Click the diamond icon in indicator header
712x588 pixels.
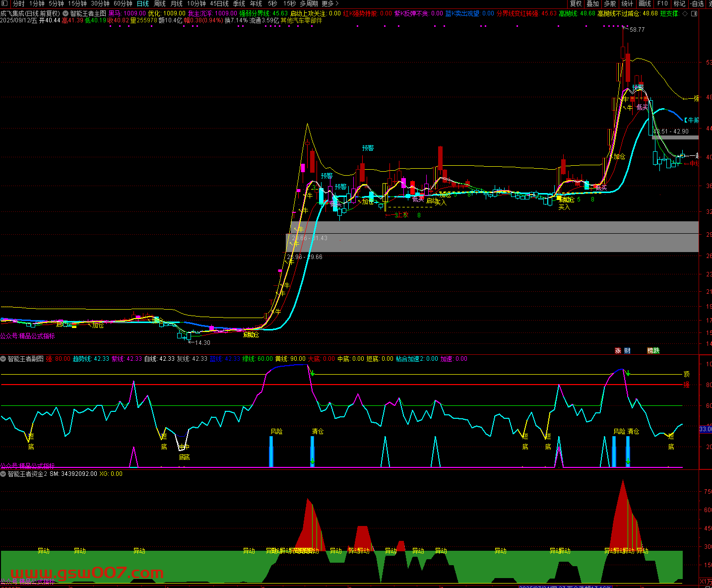[x=685, y=14]
